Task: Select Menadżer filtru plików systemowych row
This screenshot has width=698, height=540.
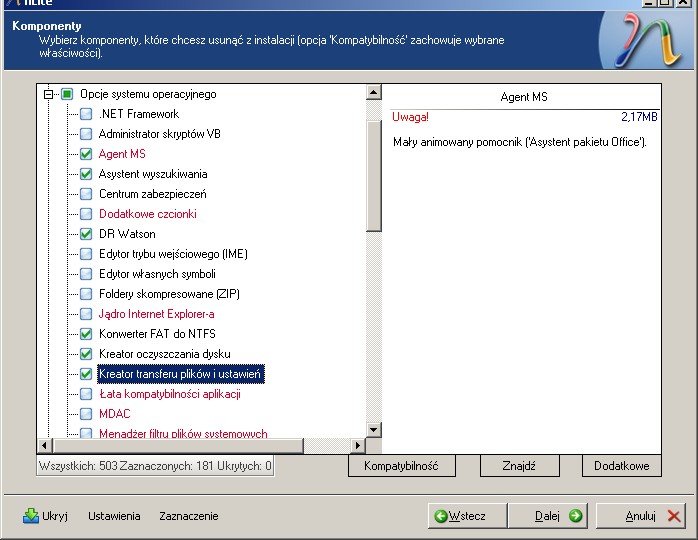Action: (183, 434)
